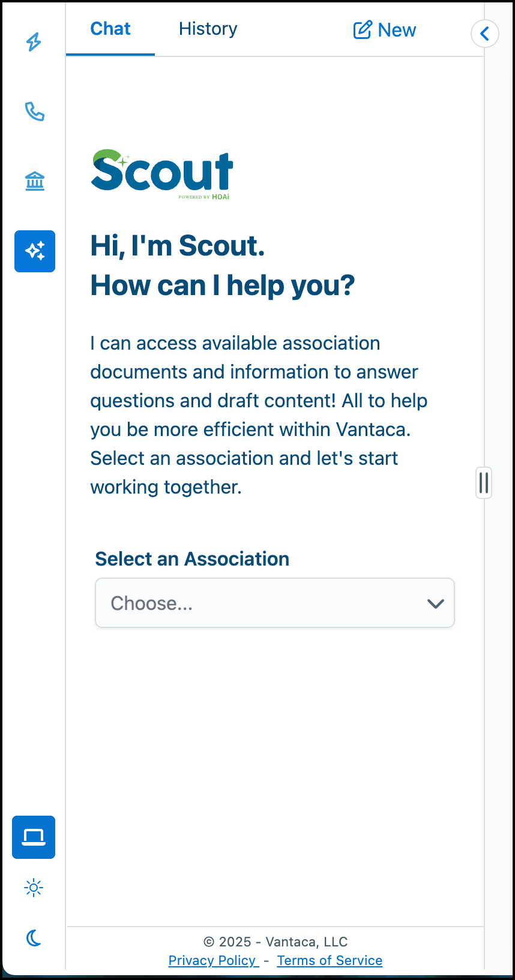Click the Scout AI sparkles icon

tap(35, 251)
